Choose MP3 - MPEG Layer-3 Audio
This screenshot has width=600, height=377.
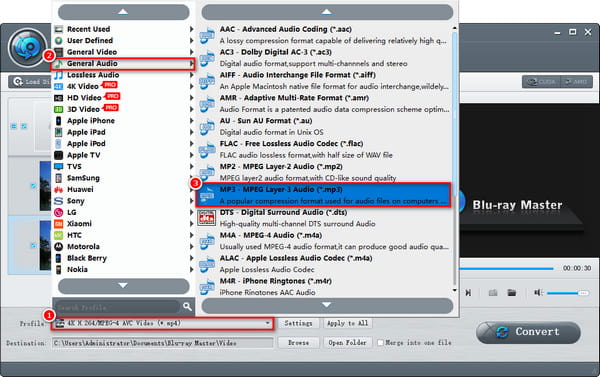pyautogui.click(x=324, y=195)
